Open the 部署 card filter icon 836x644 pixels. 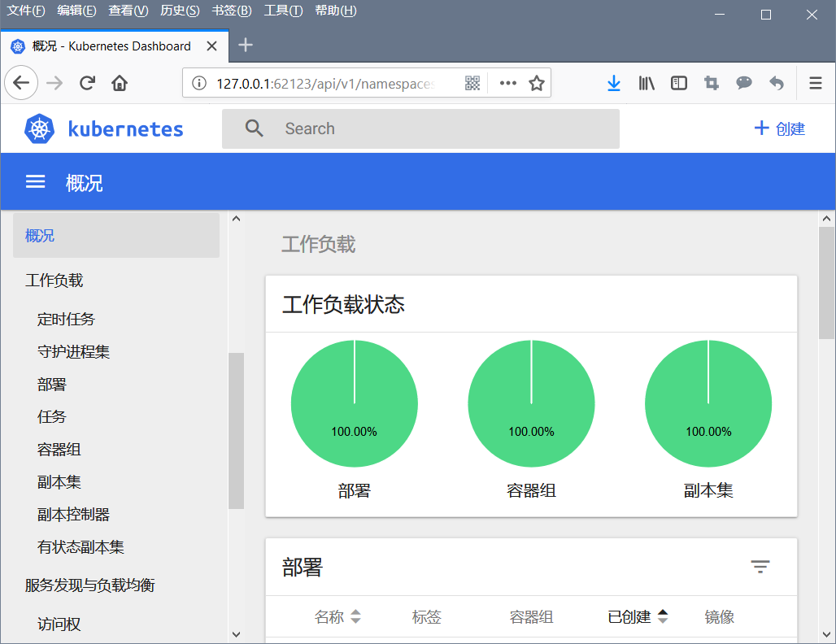click(760, 566)
